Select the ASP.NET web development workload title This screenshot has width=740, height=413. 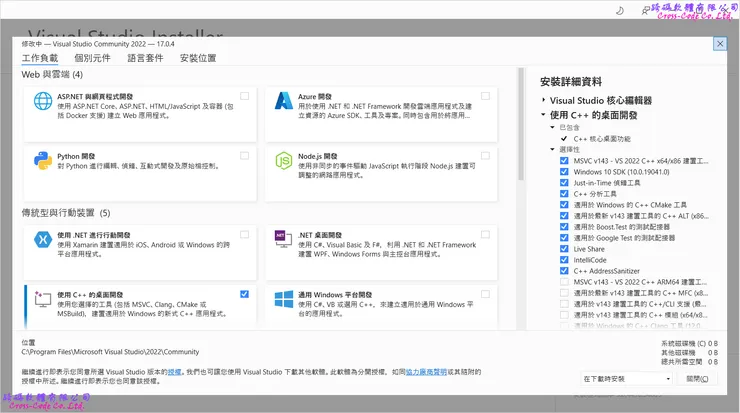(95, 96)
